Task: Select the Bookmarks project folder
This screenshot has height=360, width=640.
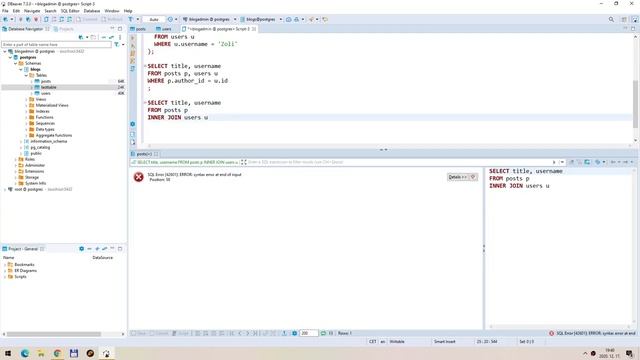Action: coord(24,264)
